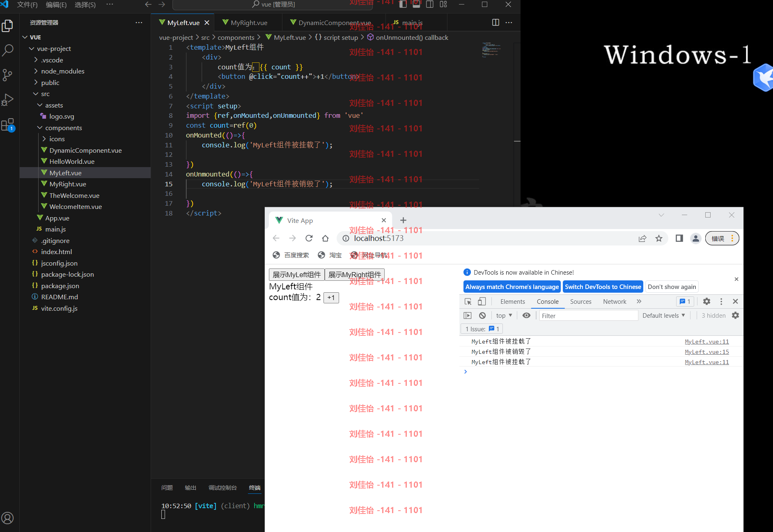This screenshot has height=532, width=773.
Task: Toggle primary sidebar layout in title bar
Action: pos(403,4)
